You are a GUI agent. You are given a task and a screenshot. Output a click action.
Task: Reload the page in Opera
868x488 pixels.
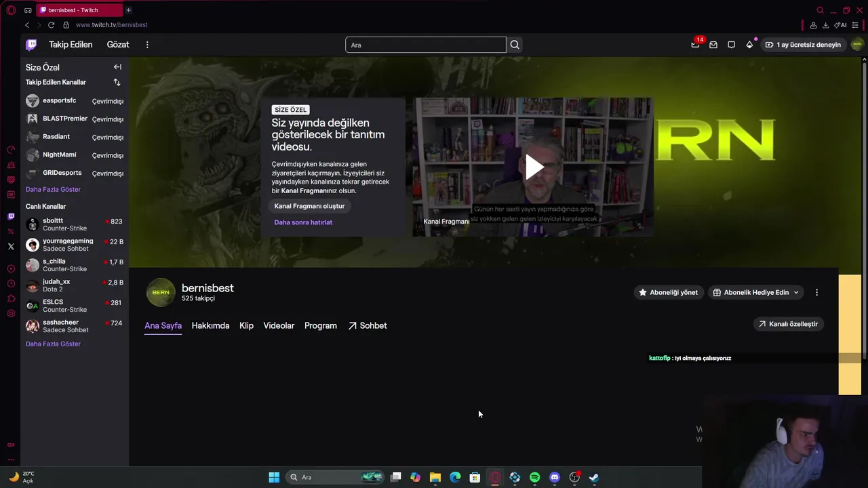51,25
